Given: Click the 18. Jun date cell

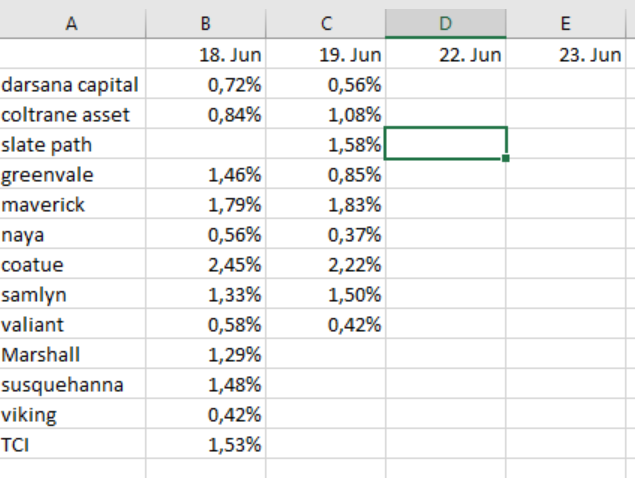Looking at the screenshot, I should coord(205,55).
